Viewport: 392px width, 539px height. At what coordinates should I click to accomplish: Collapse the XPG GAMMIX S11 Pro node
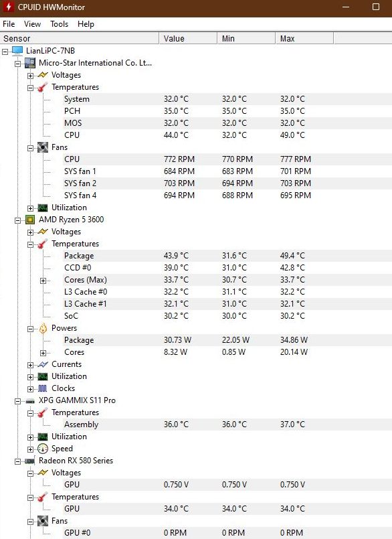coord(17,401)
